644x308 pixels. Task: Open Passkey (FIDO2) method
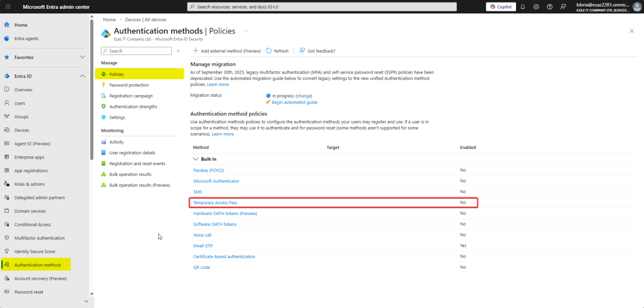[209, 170]
